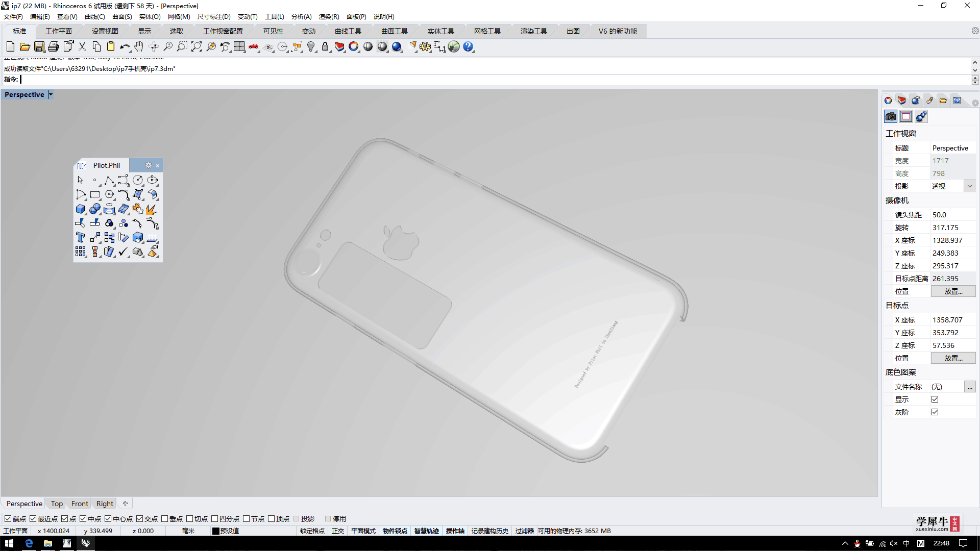Image resolution: width=980 pixels, height=551 pixels.
Task: Enable the 四分点 snap checkbox
Action: [214, 519]
